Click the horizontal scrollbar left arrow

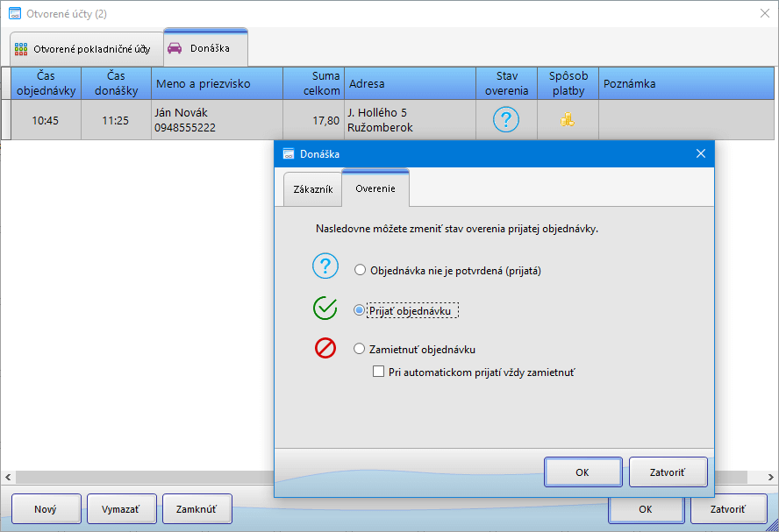click(x=7, y=478)
